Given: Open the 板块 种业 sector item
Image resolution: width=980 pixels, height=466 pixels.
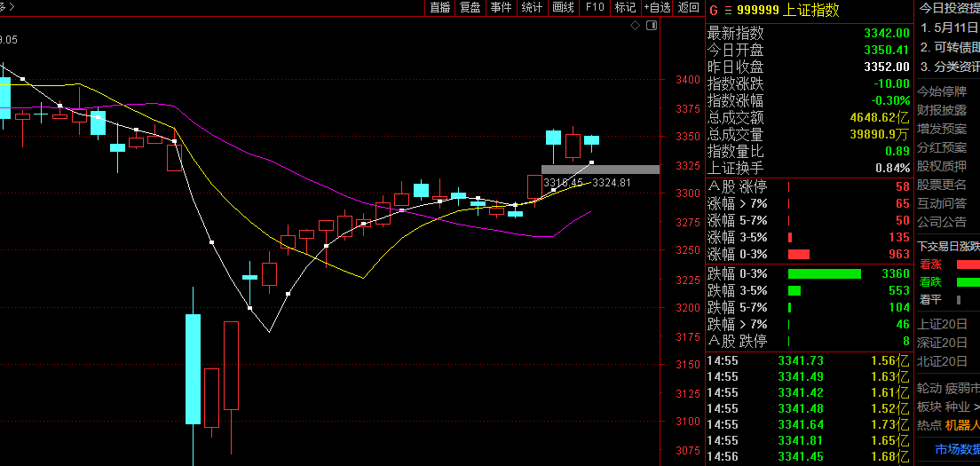Looking at the screenshot, I should point(947,407).
